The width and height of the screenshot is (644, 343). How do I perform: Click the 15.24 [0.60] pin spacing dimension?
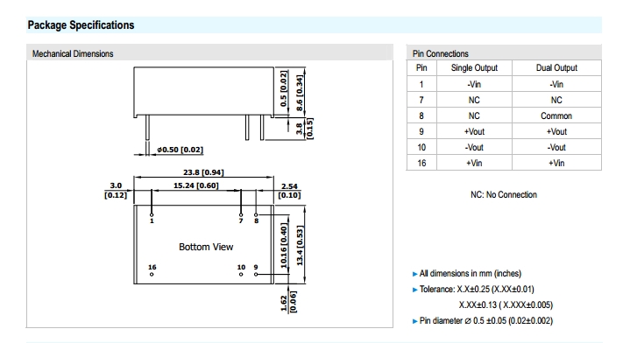(196, 185)
